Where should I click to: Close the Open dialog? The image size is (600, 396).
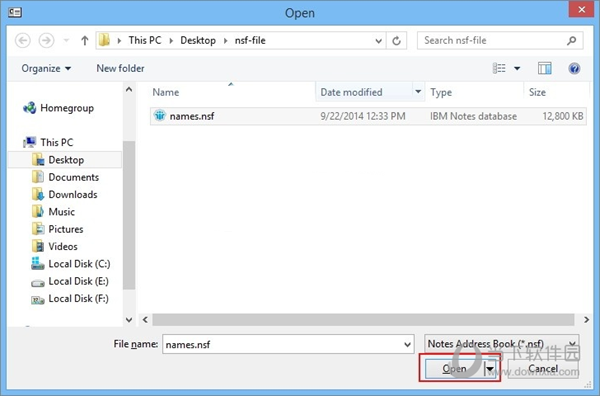[581, 9]
